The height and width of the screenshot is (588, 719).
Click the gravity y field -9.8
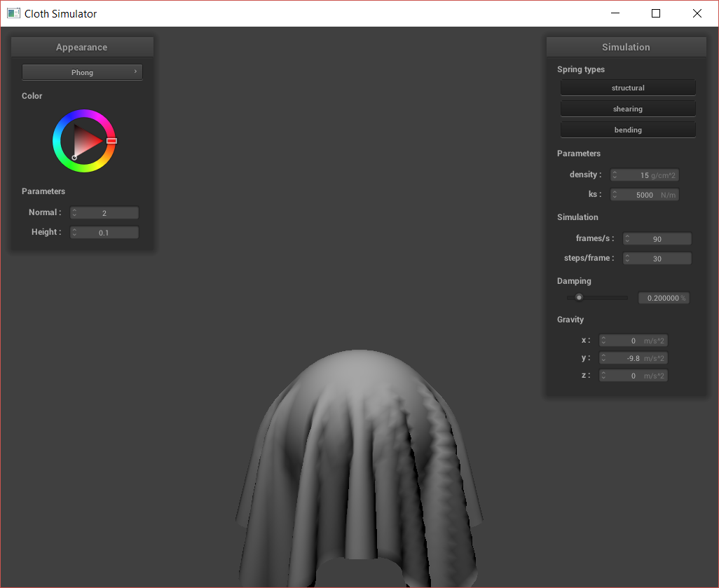(634, 358)
